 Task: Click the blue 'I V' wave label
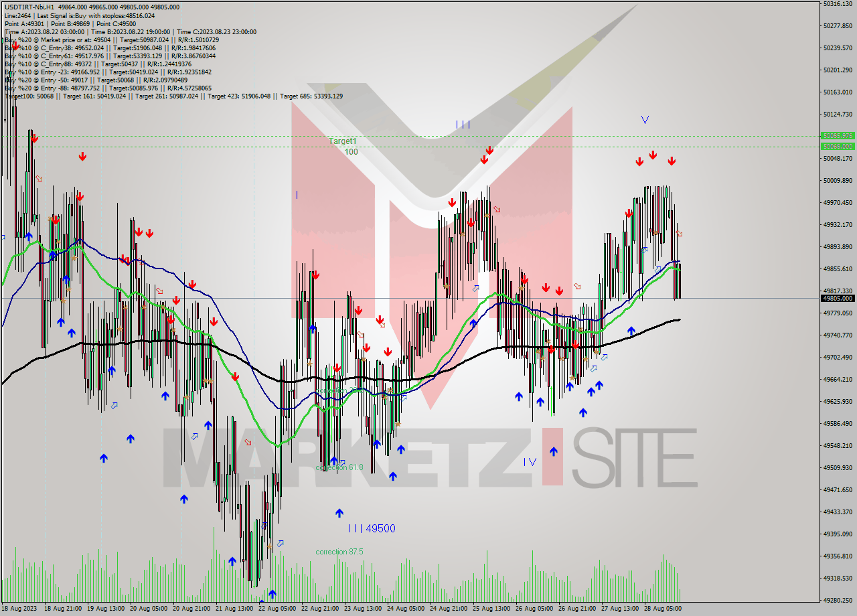[x=530, y=461]
